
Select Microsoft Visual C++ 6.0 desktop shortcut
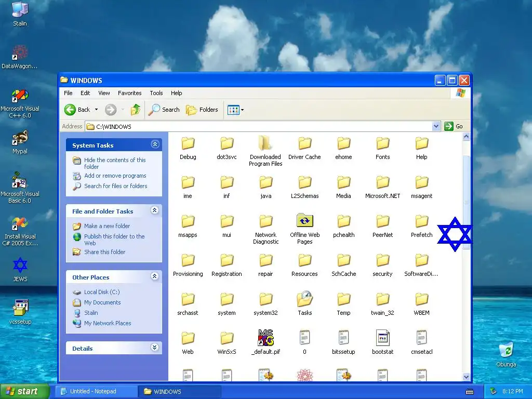pos(20,103)
